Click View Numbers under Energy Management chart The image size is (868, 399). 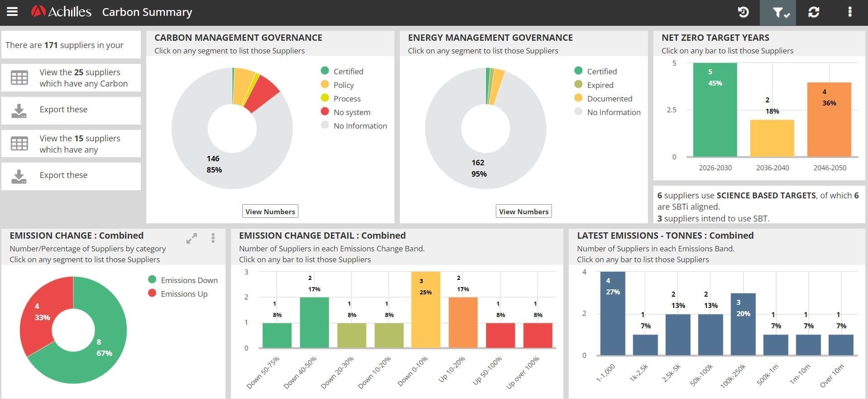tap(523, 212)
